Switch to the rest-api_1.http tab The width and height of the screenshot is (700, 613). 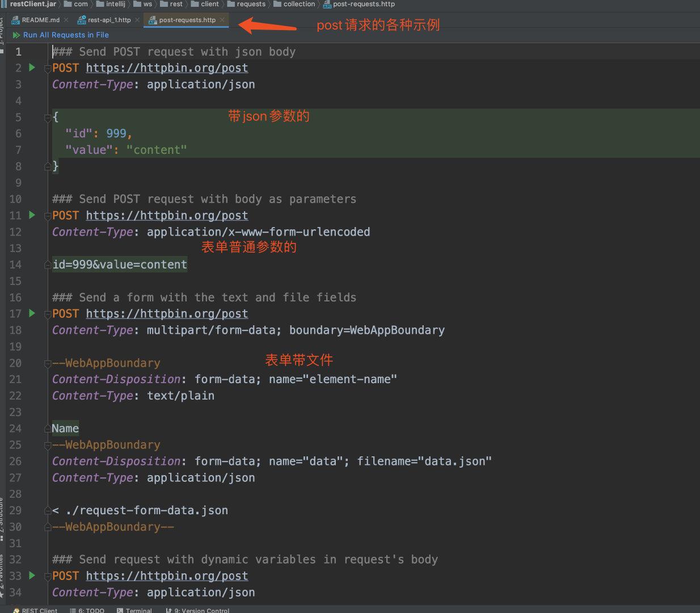tap(104, 20)
